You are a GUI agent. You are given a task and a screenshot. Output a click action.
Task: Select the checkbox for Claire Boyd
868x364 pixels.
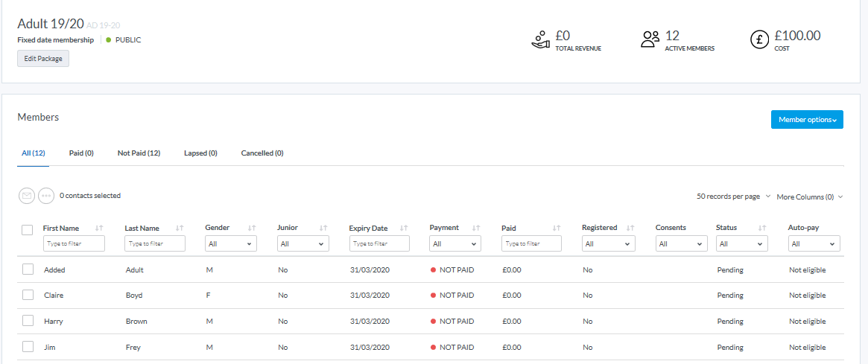[x=28, y=295]
